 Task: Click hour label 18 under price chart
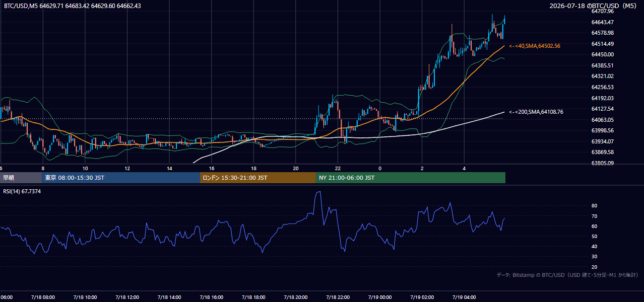[253, 169]
